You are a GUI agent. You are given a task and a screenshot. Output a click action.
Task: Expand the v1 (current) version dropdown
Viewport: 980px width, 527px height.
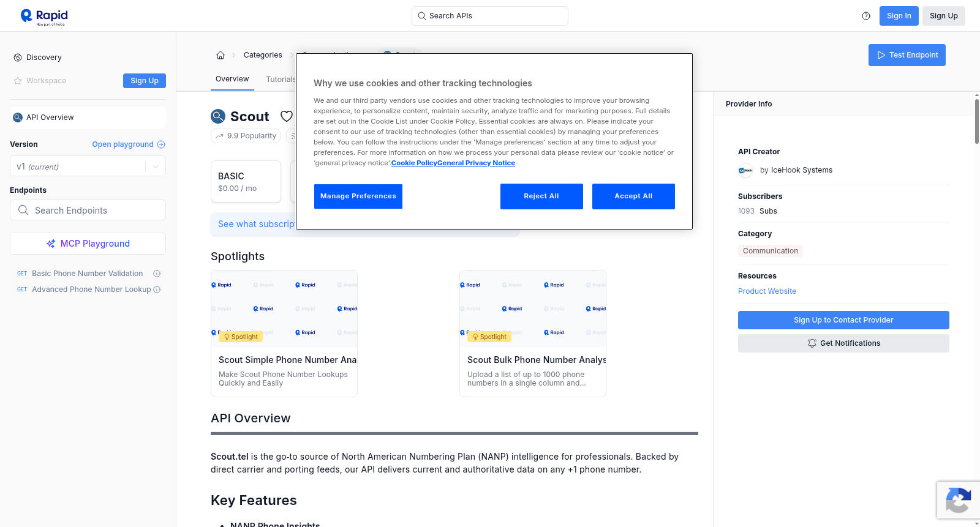tap(88, 166)
